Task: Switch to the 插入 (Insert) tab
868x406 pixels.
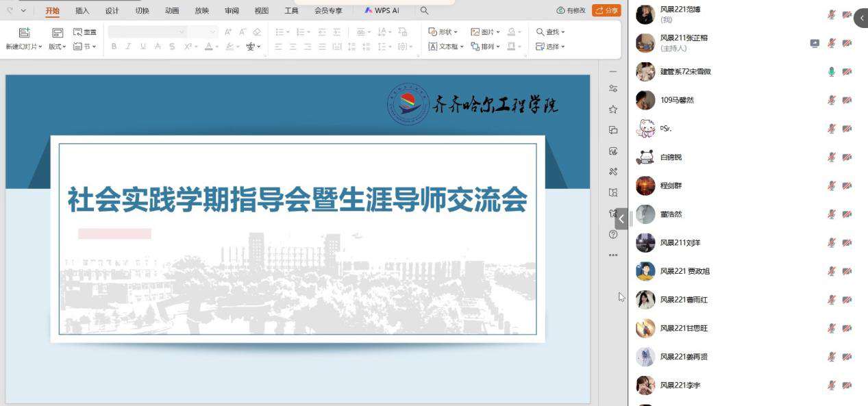Action: pos(82,11)
